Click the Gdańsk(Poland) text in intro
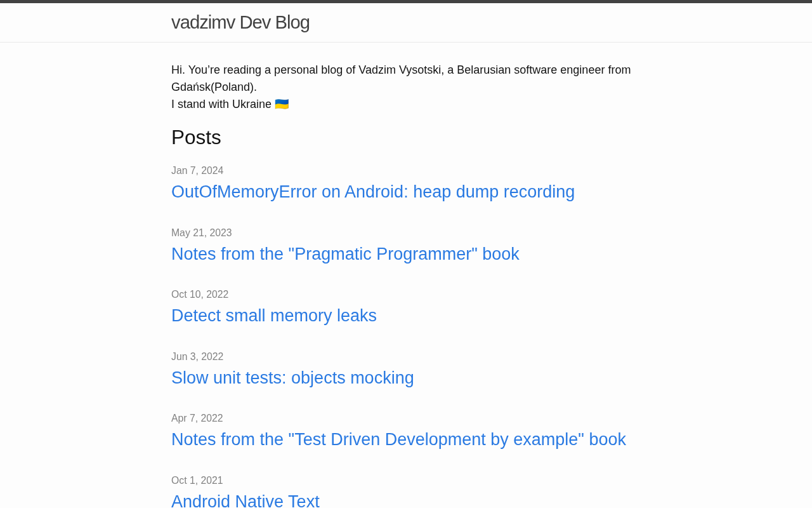 click(214, 87)
